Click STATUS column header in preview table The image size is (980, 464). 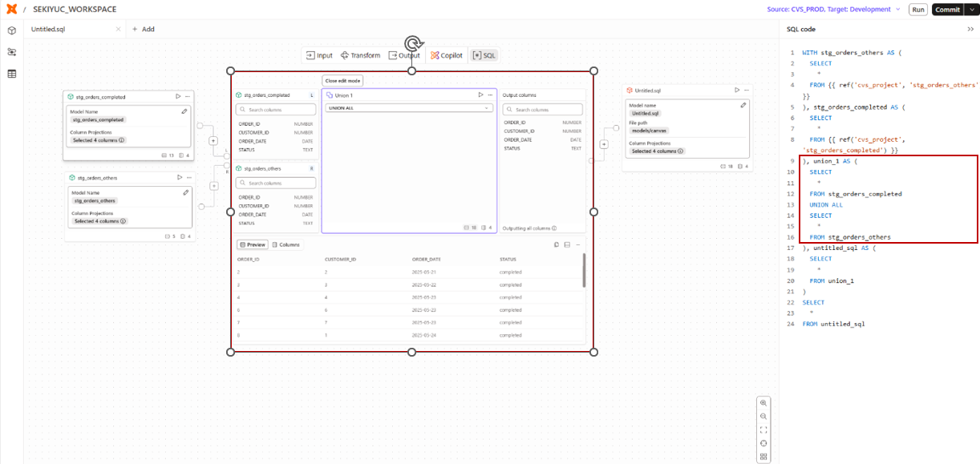[508, 260]
